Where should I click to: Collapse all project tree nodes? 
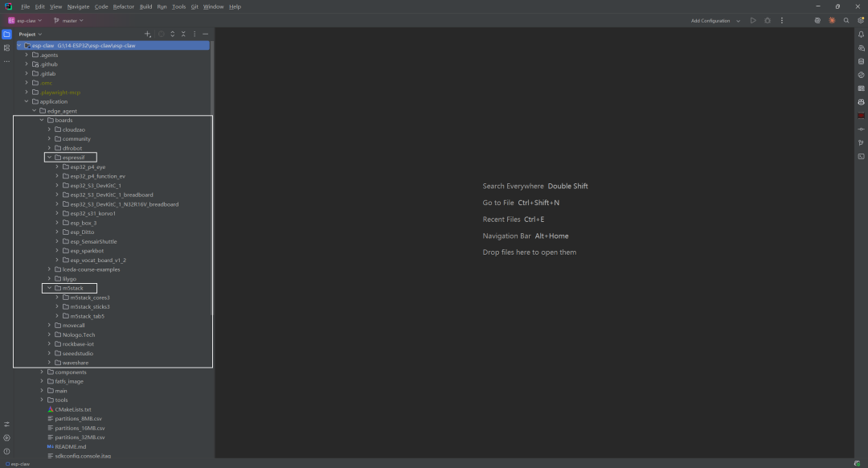[x=183, y=35]
